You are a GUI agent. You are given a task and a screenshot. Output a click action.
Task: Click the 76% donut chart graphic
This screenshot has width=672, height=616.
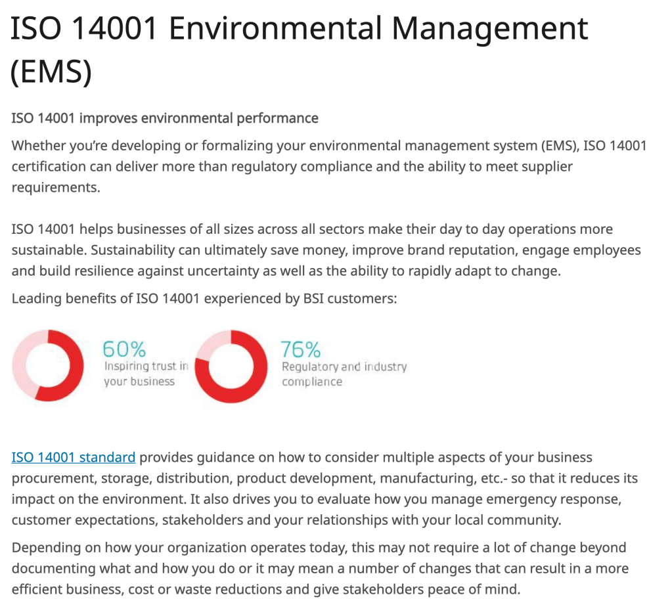tap(231, 366)
